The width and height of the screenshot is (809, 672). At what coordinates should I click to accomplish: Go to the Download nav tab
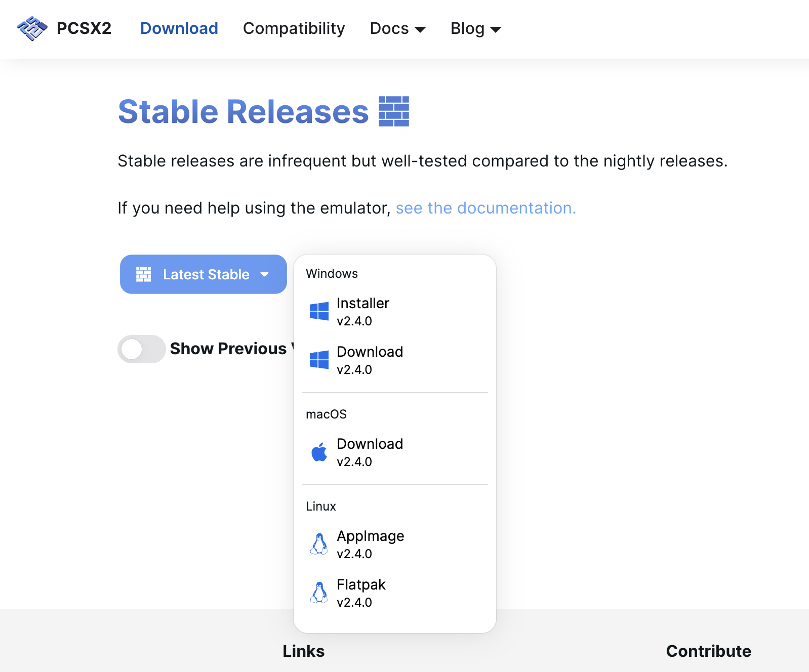pyautogui.click(x=179, y=29)
